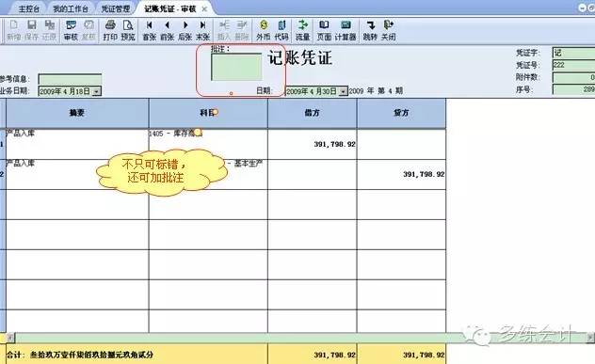The height and width of the screenshot is (364, 595).
Task: Open the 日期 date dropdown
Action: pos(343,91)
